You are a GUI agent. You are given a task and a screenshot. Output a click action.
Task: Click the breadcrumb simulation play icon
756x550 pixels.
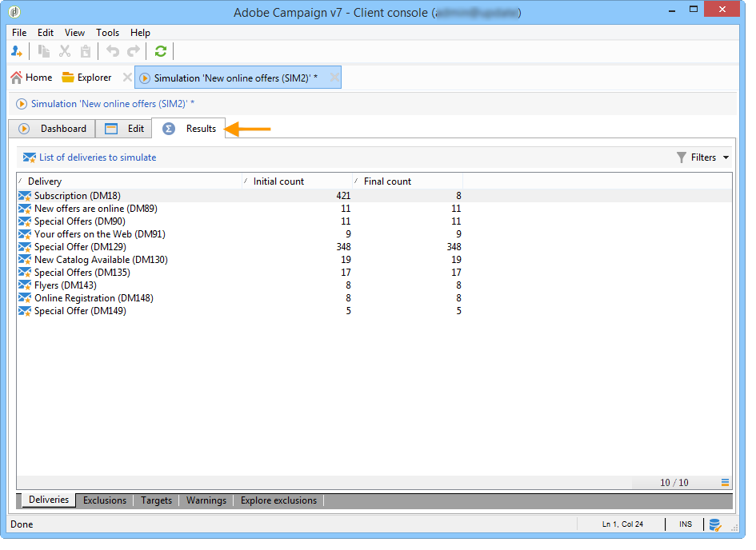click(x=22, y=104)
